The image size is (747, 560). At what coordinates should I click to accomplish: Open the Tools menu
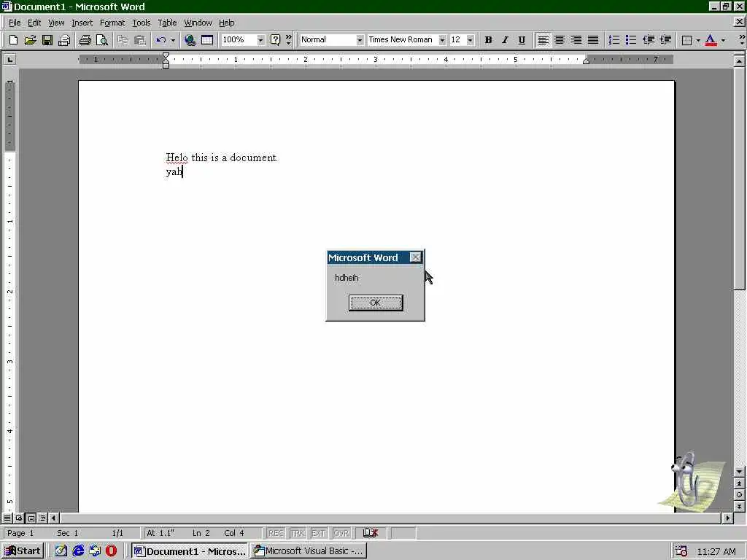click(x=141, y=23)
